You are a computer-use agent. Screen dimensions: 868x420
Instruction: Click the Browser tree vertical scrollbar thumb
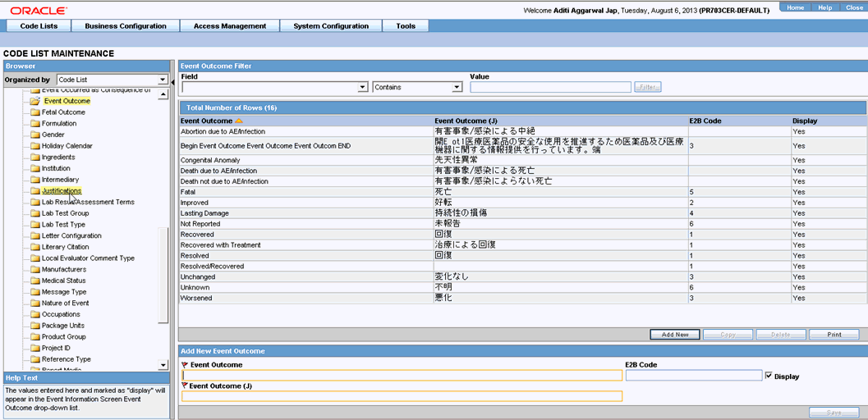pos(163,275)
